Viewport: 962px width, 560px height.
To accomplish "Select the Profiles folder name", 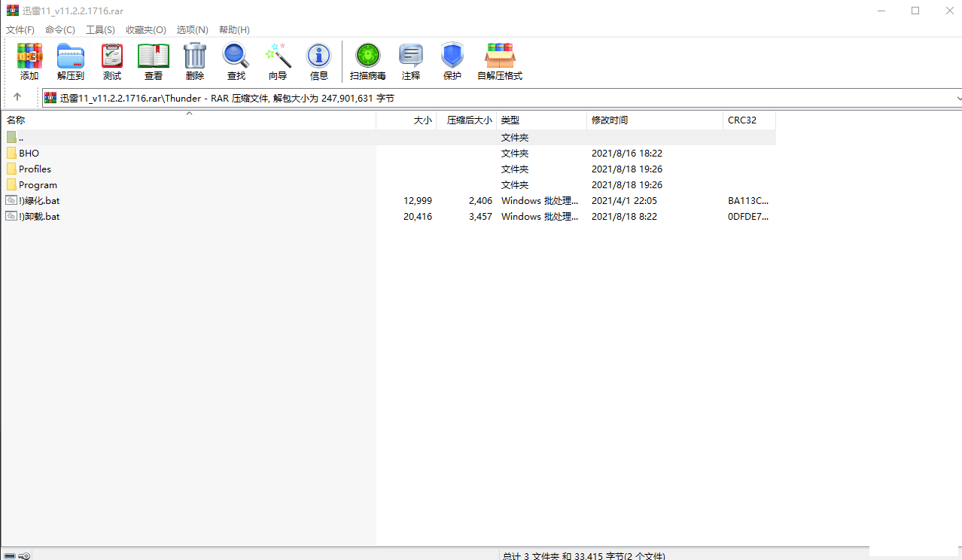I will [x=35, y=169].
